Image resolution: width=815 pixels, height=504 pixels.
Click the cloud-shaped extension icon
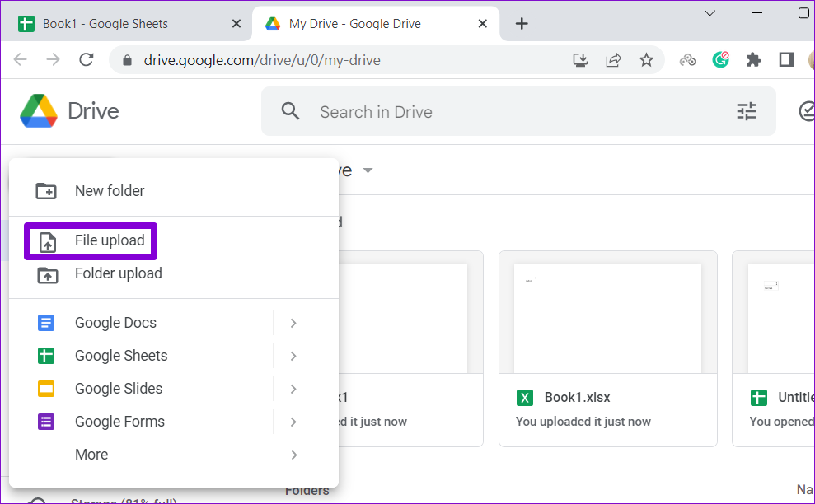click(687, 60)
